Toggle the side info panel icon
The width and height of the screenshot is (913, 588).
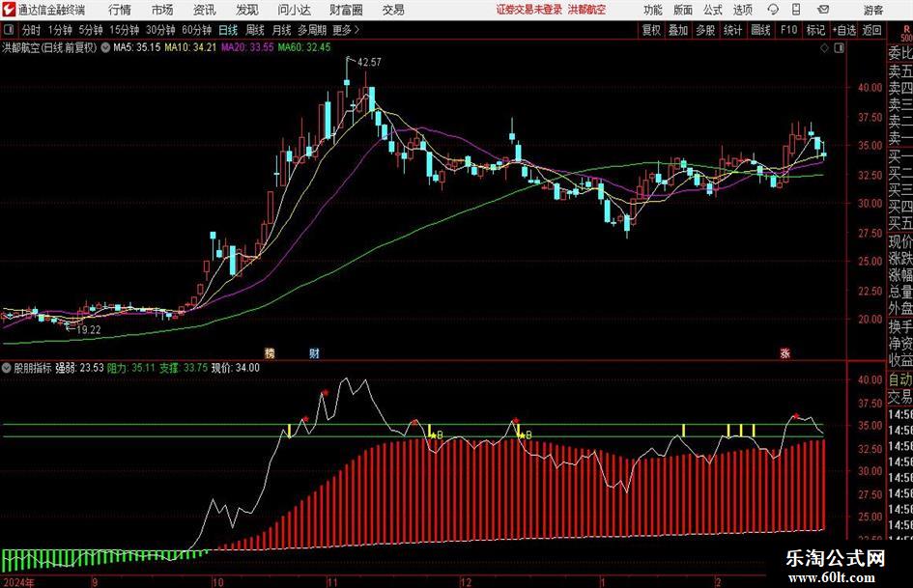pyautogui.click(x=839, y=48)
